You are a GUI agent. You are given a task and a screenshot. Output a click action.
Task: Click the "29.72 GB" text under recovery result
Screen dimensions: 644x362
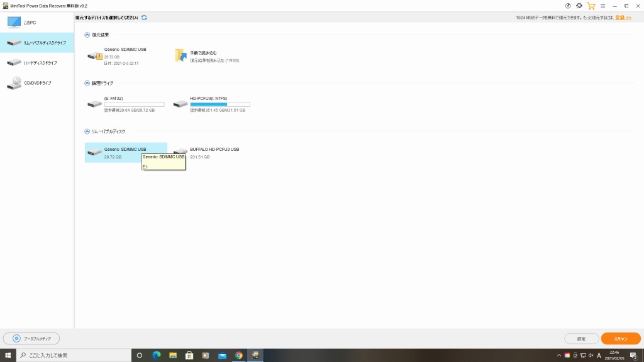point(112,57)
